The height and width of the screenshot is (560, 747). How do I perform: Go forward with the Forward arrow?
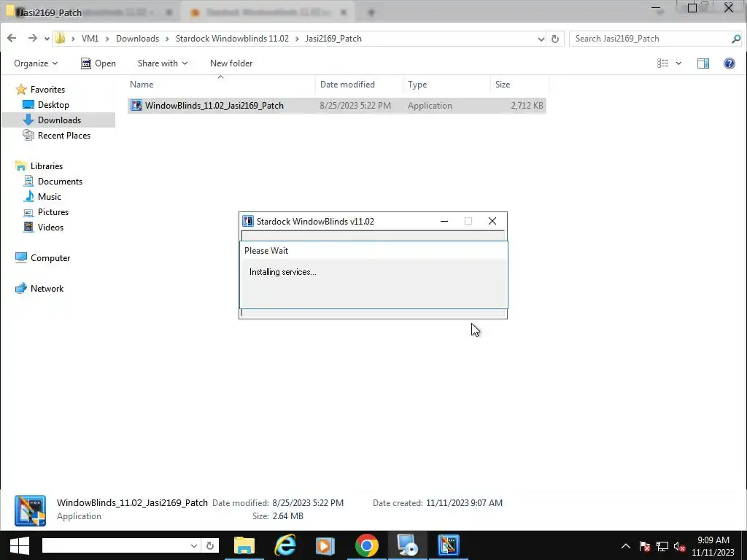tap(32, 38)
